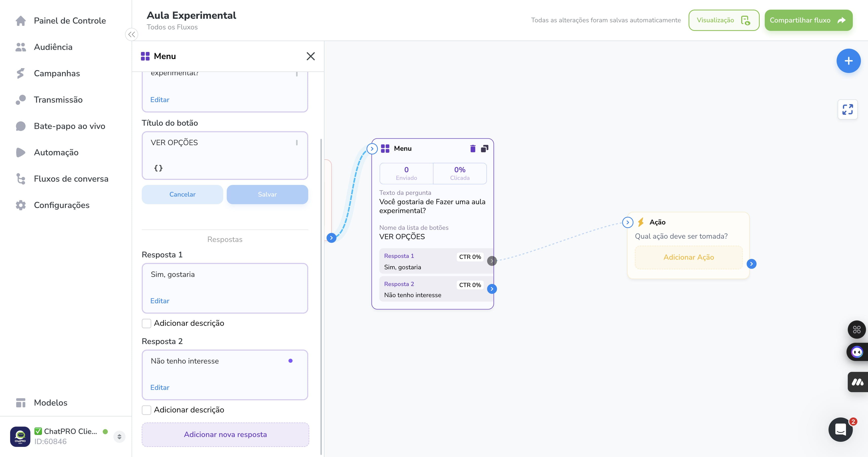This screenshot has height=457, width=868.
Task: Save the button title with Salvar
Action: [267, 194]
